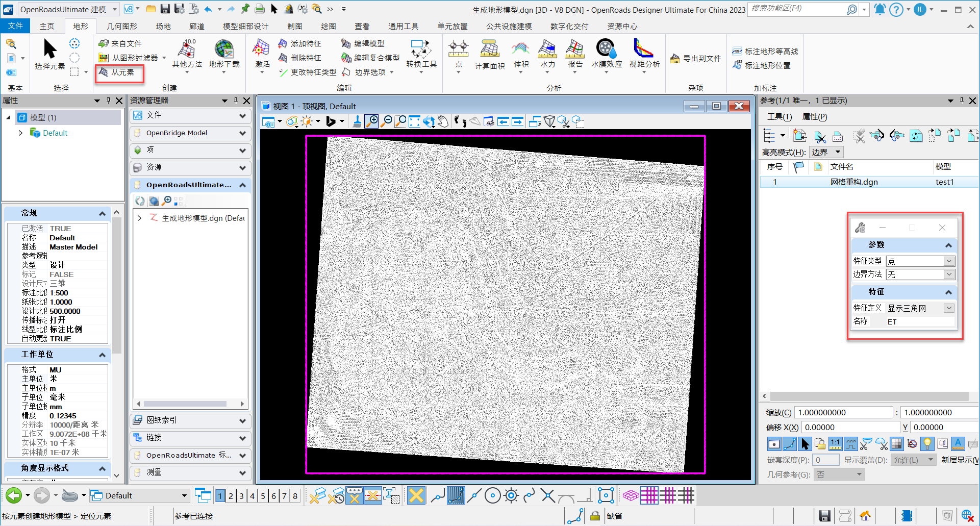This screenshot has width=980, height=526.
Task: Click 编辑复合模型 button in ribbon
Action: 371,58
